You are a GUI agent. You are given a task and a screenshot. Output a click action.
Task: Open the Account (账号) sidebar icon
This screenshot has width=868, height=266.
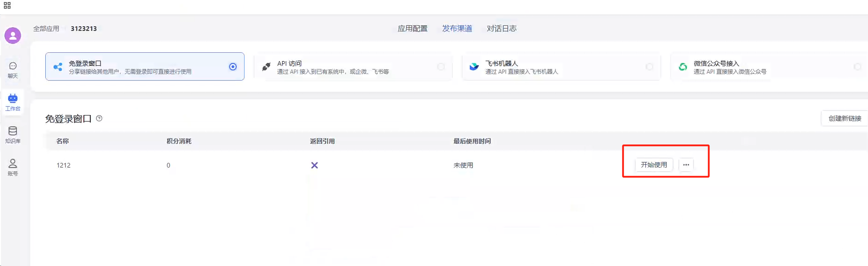(13, 167)
